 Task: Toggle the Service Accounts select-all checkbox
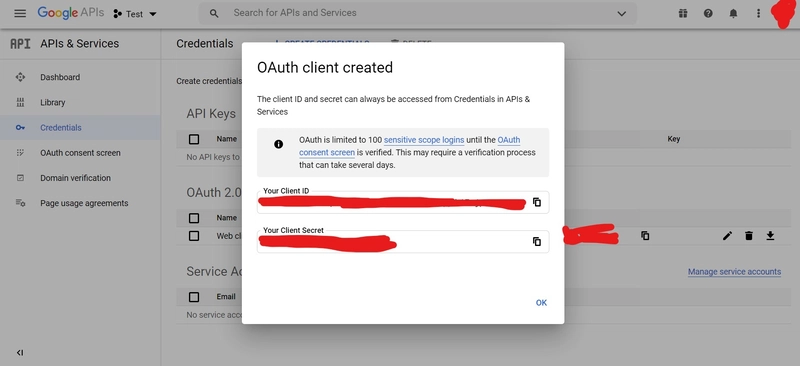[x=194, y=297]
